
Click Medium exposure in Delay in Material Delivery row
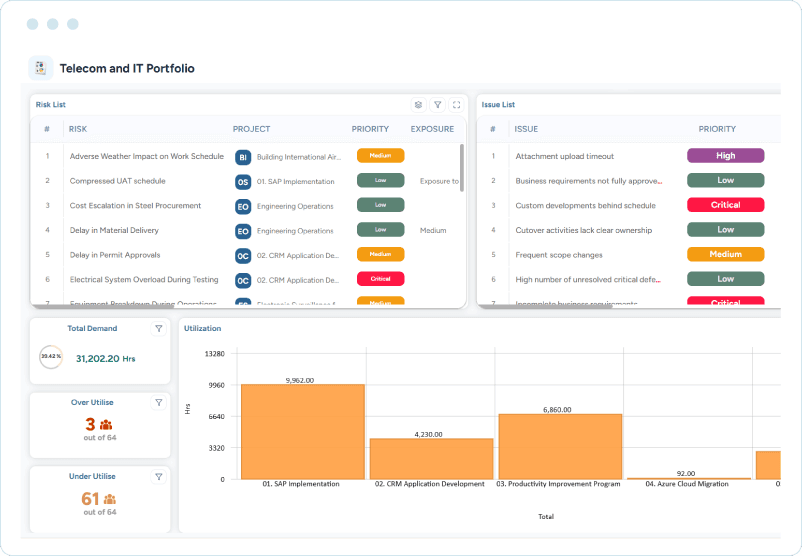[433, 231]
